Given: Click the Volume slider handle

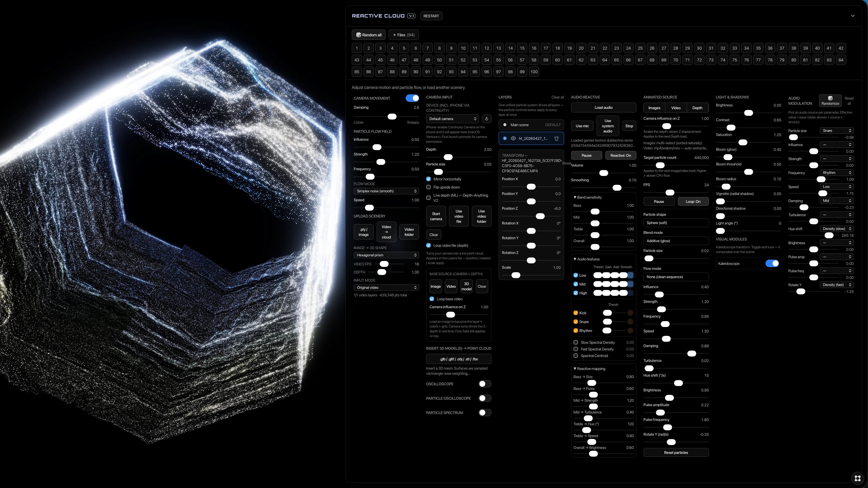Looking at the screenshot, I should click(604, 173).
